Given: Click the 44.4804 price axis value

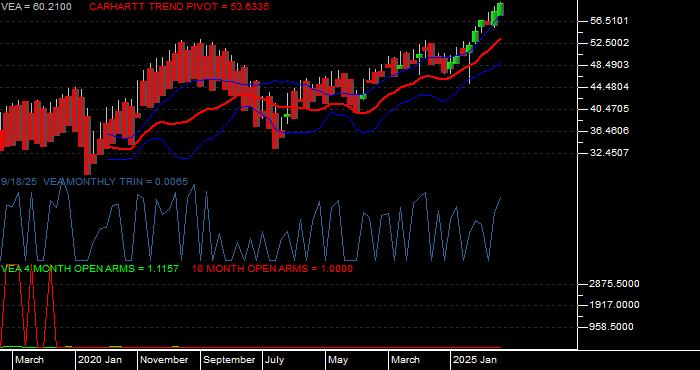Looking at the screenshot, I should [x=609, y=87].
